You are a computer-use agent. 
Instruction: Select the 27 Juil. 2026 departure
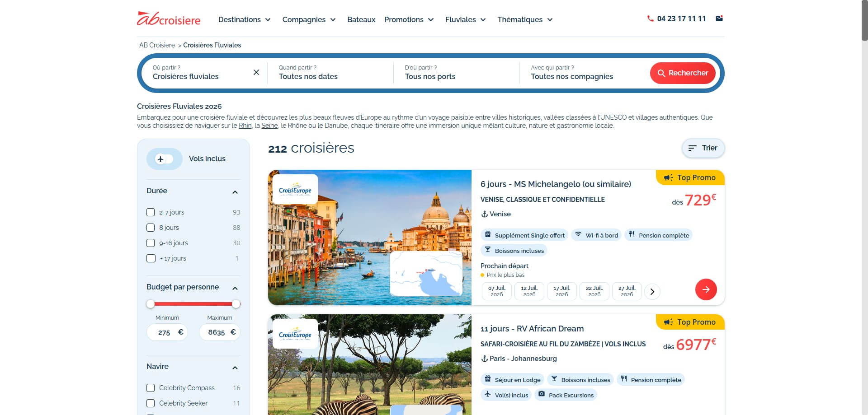pos(627,291)
